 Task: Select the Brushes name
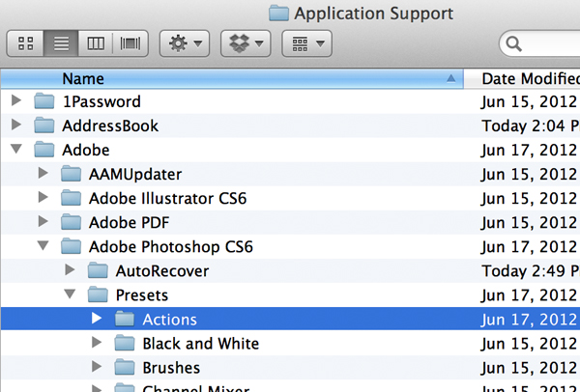[171, 368]
